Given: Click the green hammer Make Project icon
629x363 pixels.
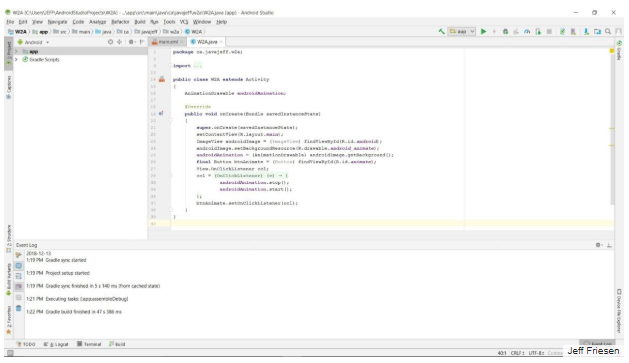Looking at the screenshot, I should (441, 31).
